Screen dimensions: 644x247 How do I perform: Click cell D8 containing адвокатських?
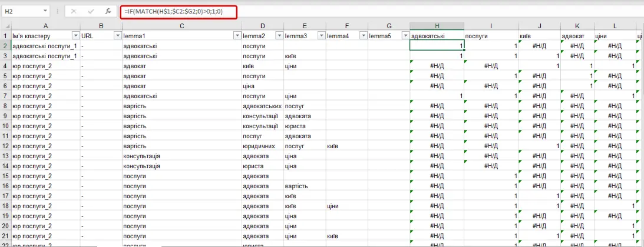point(262,106)
